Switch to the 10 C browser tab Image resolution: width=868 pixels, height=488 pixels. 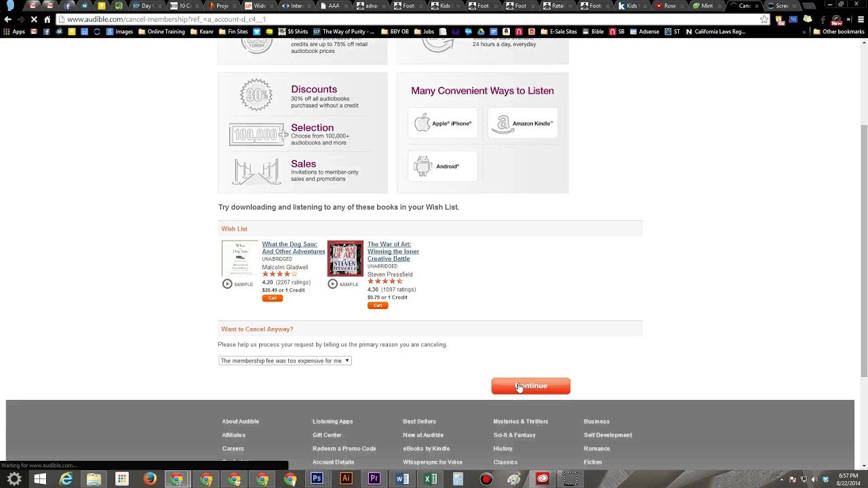[184, 5]
